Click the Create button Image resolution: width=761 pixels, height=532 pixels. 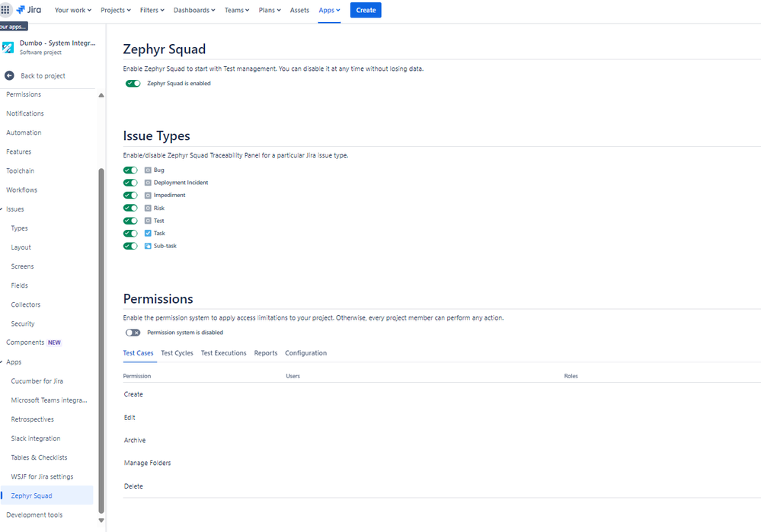[366, 10]
